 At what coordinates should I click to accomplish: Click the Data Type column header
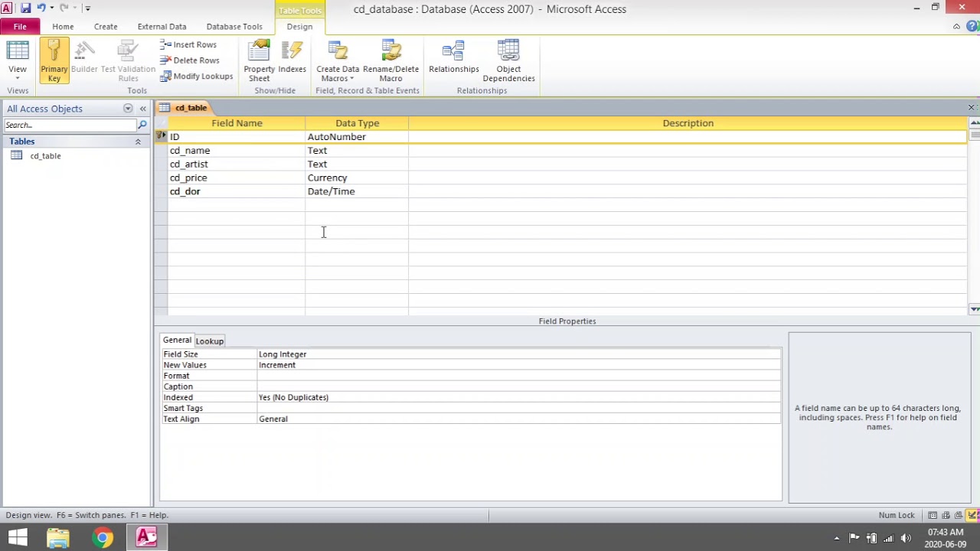(357, 123)
